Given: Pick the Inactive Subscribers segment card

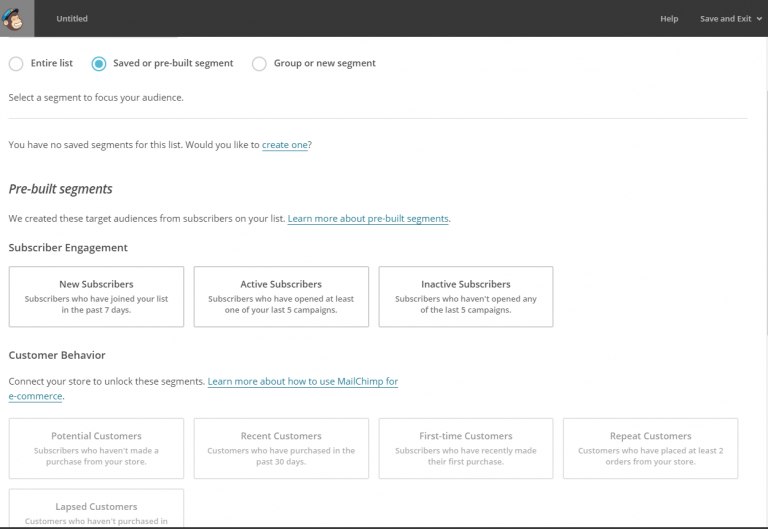Looking at the screenshot, I should point(466,296).
